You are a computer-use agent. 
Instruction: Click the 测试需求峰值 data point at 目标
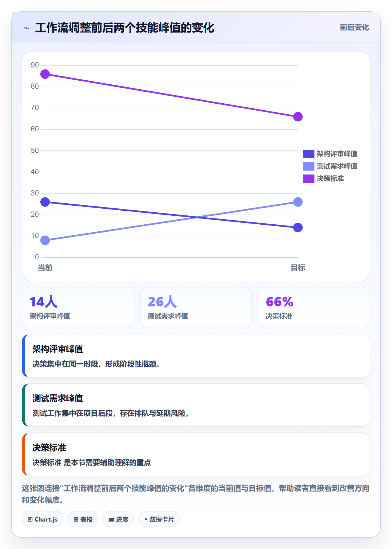coord(298,202)
